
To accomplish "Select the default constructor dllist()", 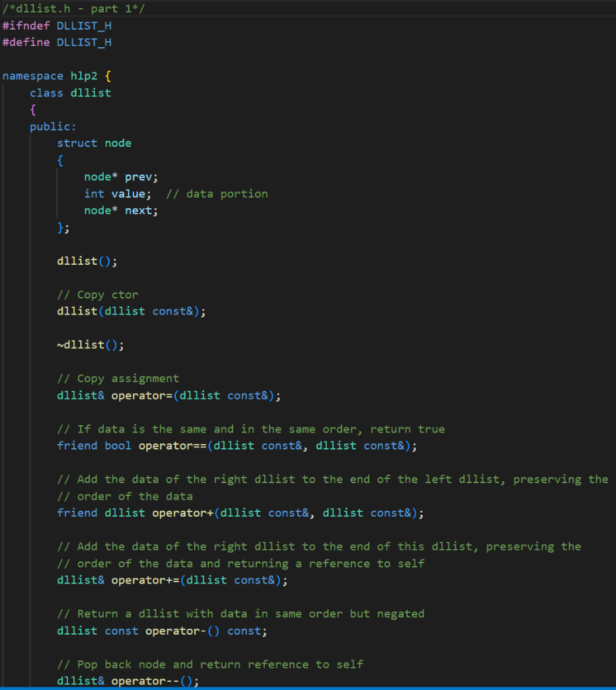I will (86, 261).
